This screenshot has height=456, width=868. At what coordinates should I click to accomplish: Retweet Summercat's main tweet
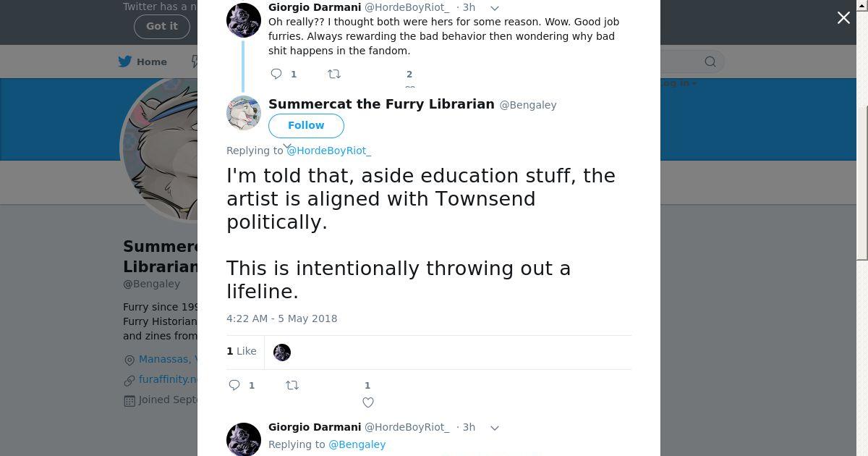[292, 385]
